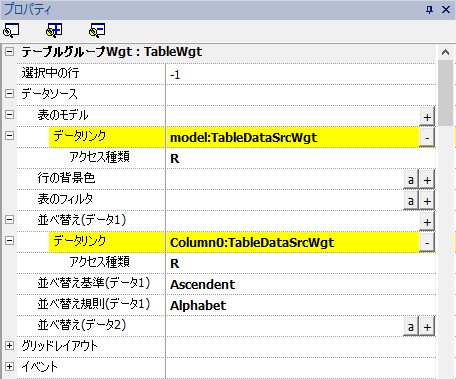Click the third toolbar icon with minus list
456x379 pixels.
[x=97, y=30]
